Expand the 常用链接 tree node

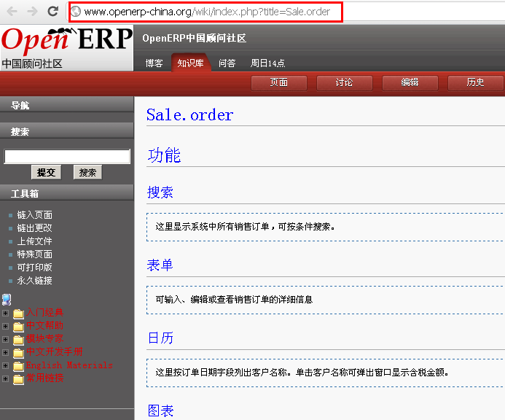pos(6,378)
